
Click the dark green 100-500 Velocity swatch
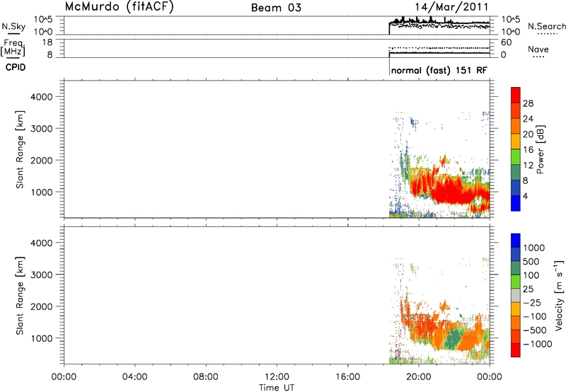pos(516,268)
